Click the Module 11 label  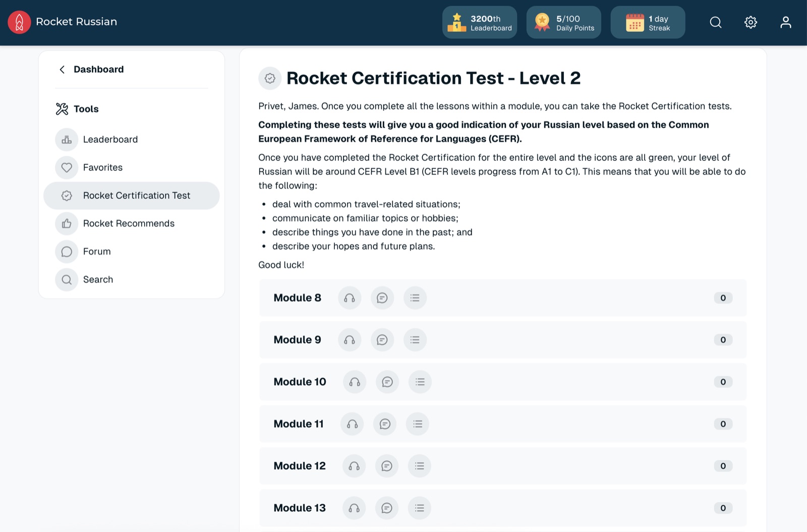point(299,424)
